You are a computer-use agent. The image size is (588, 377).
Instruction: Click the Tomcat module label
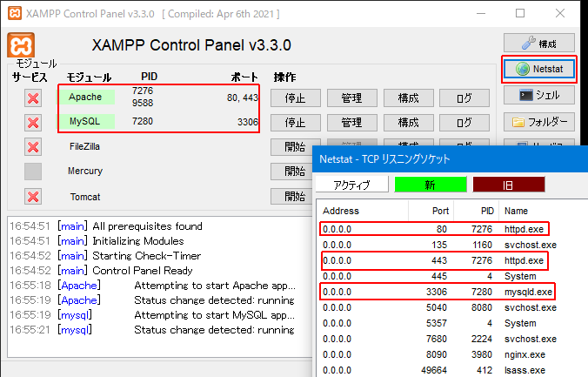tap(85, 197)
